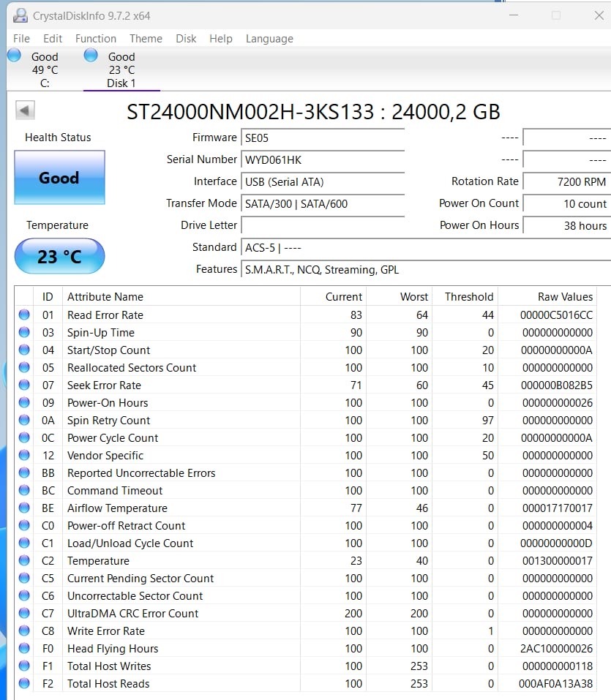
Task: Select the Total Host Reads attribute name
Action: 108,683
